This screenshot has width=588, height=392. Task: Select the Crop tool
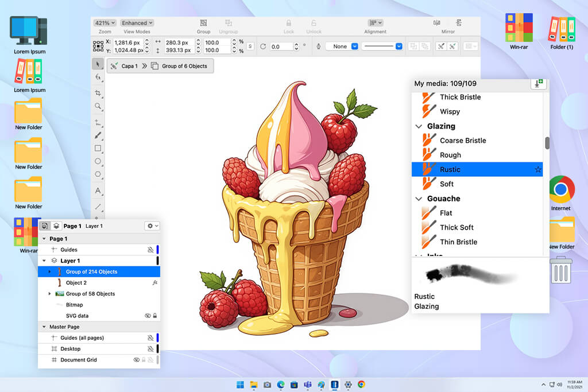tap(98, 93)
